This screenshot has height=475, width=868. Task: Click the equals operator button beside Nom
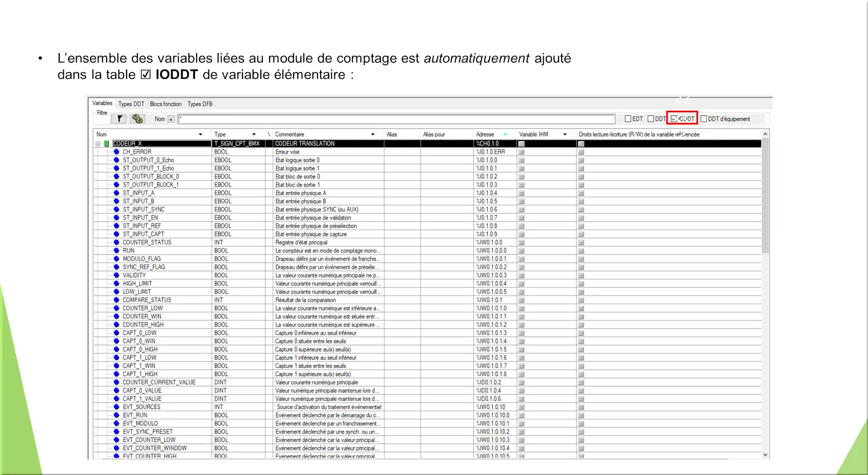(x=171, y=119)
